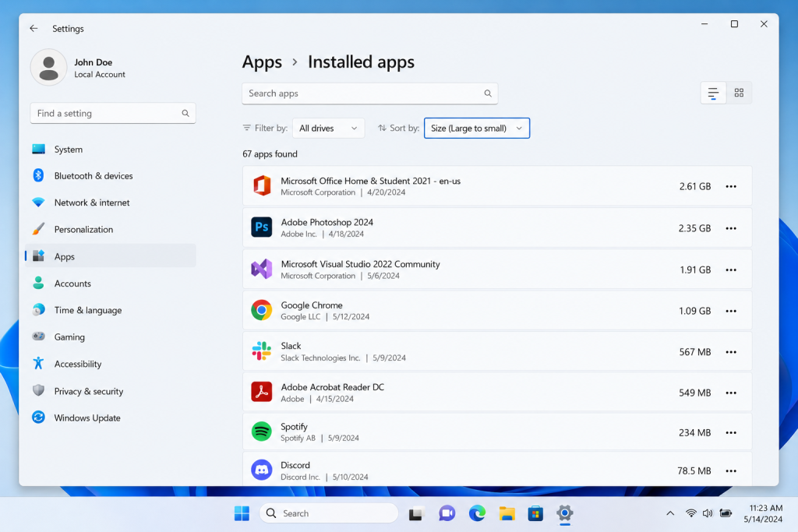The width and height of the screenshot is (798, 532).
Task: Open Gaming settings
Action: 111,337
